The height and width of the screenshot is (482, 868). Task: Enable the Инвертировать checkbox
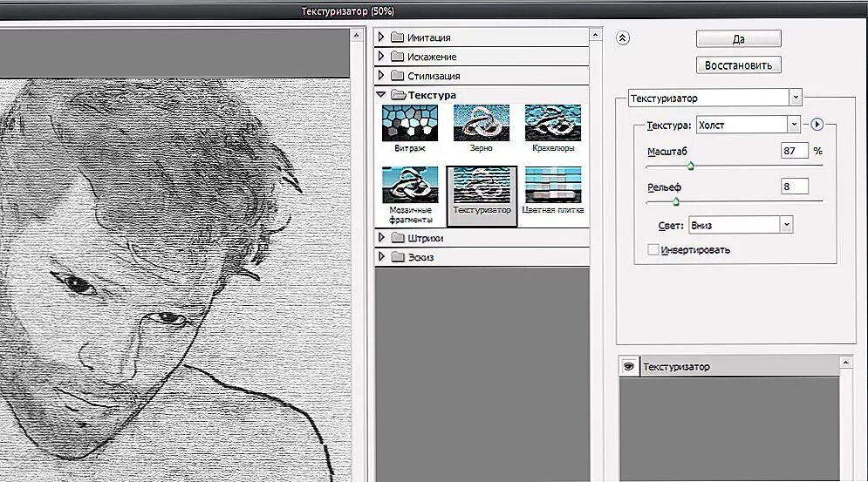point(653,249)
